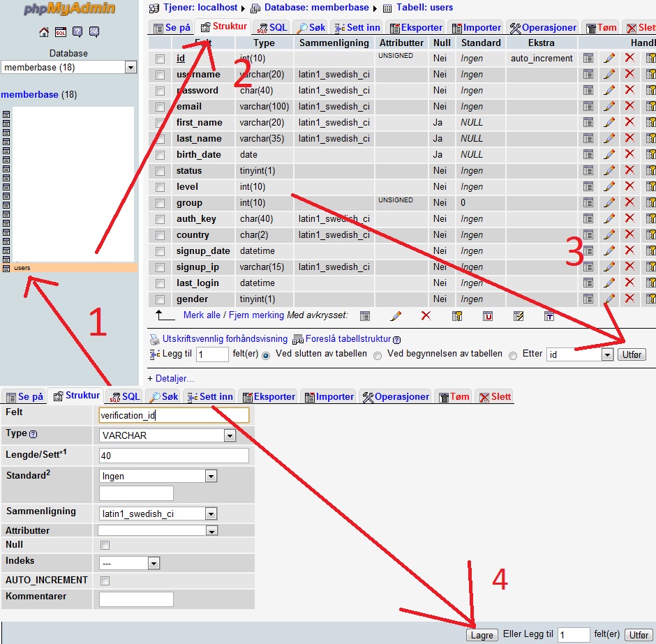Screen dimensions: 656x644
Task: Edit the username field with pencil icon
Action: coord(609,74)
